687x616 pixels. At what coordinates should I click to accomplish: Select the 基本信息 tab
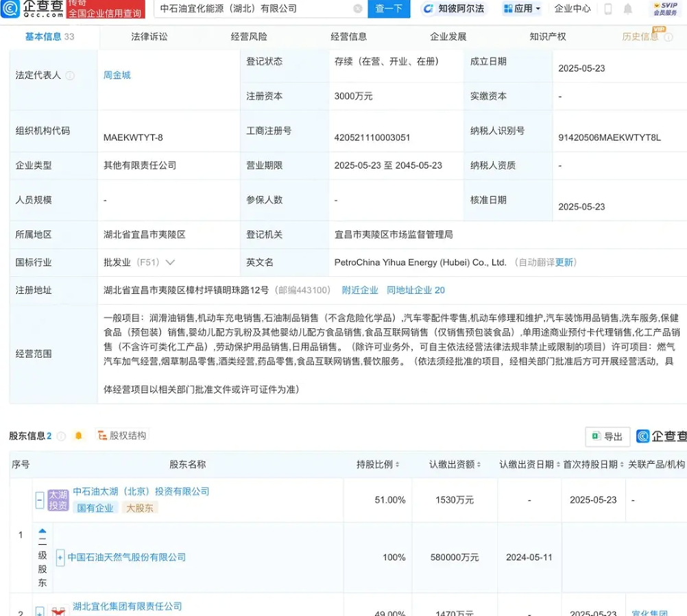pos(49,37)
